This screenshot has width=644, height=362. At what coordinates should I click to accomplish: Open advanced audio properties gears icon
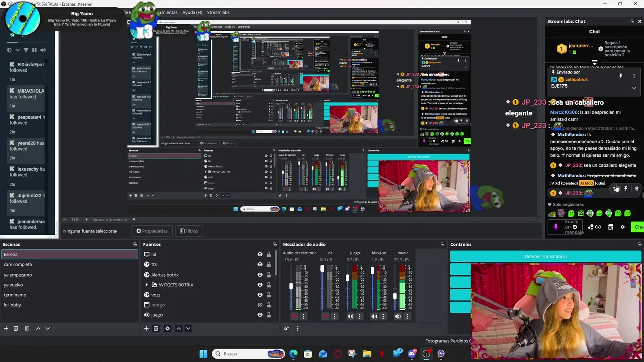point(286,328)
